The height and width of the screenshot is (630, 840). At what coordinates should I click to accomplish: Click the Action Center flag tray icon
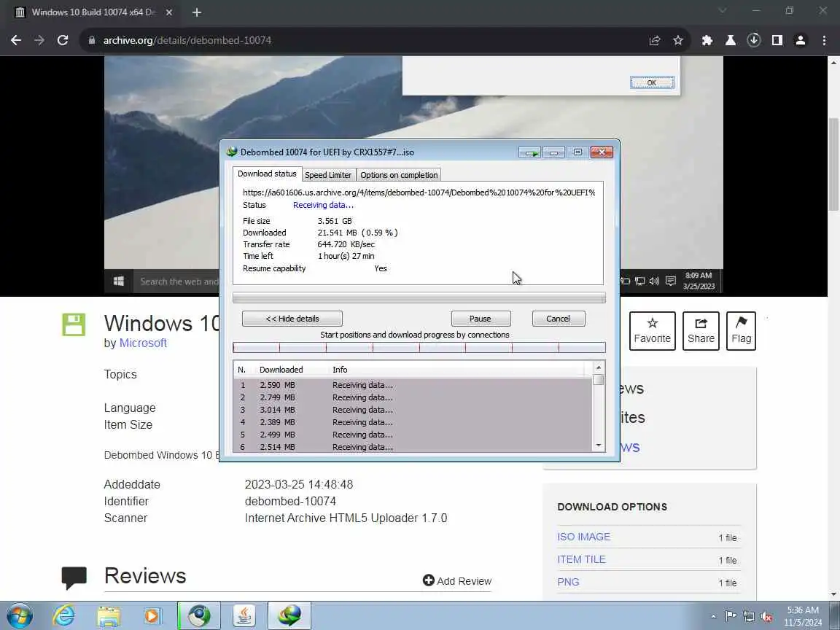[x=730, y=617]
